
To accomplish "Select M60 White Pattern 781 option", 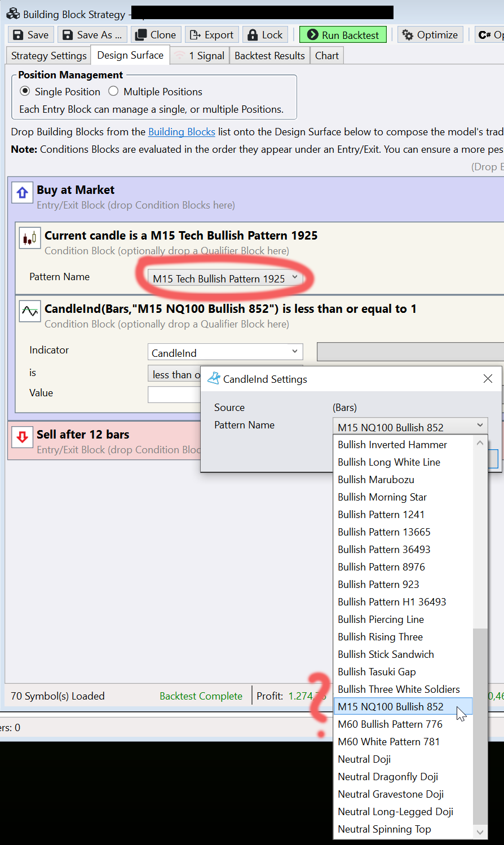I will point(403,742).
